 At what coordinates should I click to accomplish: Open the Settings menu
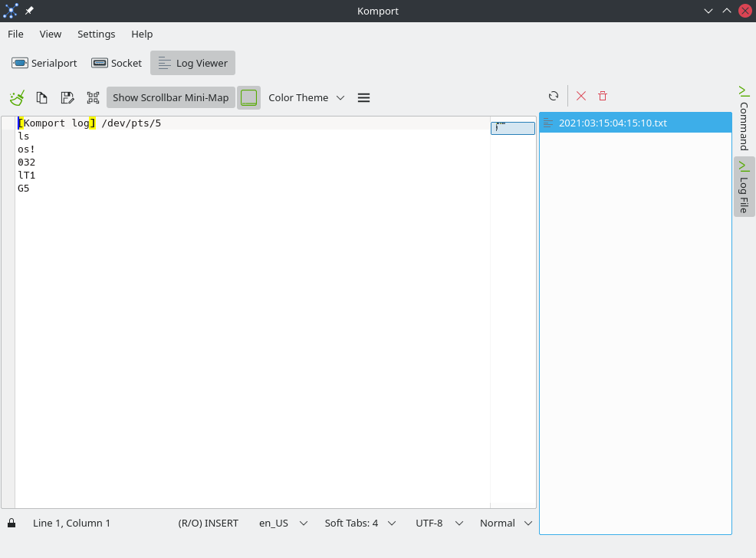pos(97,34)
